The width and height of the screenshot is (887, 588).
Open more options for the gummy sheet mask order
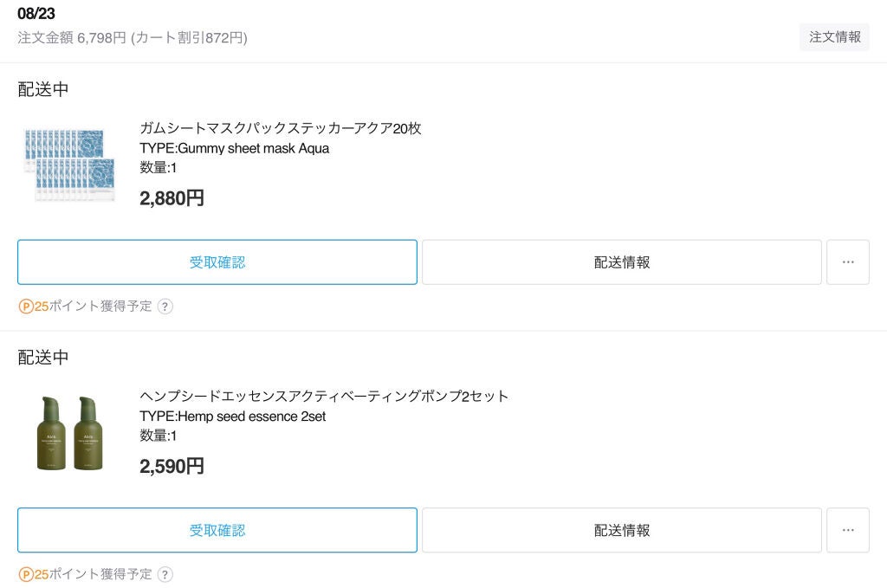(x=847, y=262)
